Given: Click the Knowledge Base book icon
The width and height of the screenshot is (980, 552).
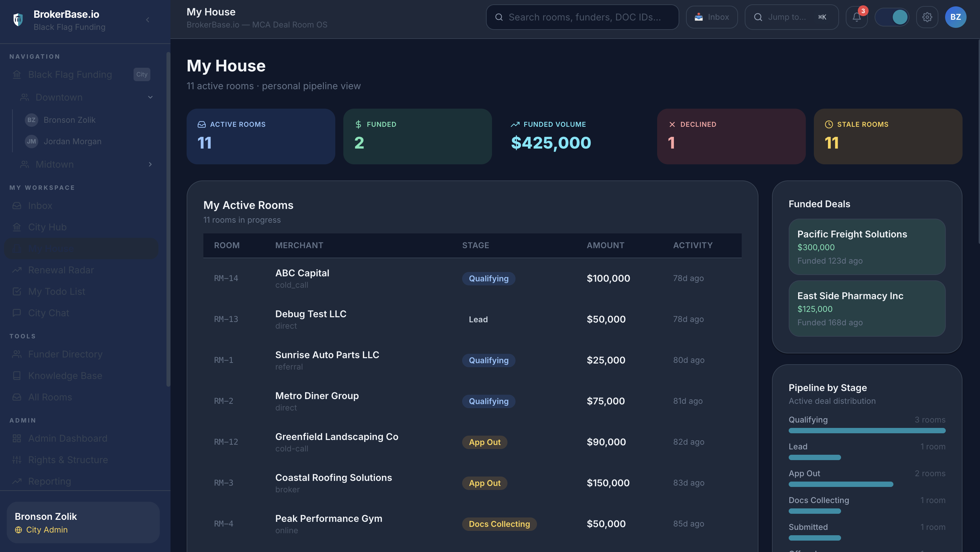Looking at the screenshot, I should [17, 376].
